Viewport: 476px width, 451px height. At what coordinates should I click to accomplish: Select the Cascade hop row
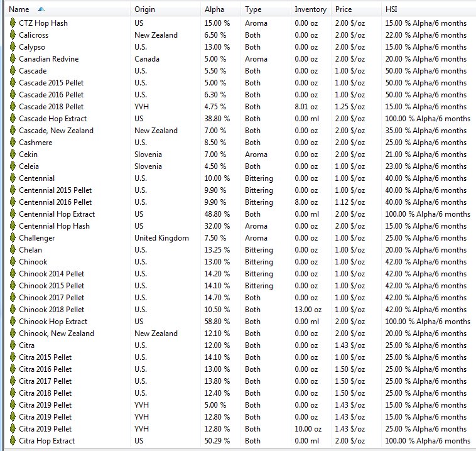click(x=240, y=71)
